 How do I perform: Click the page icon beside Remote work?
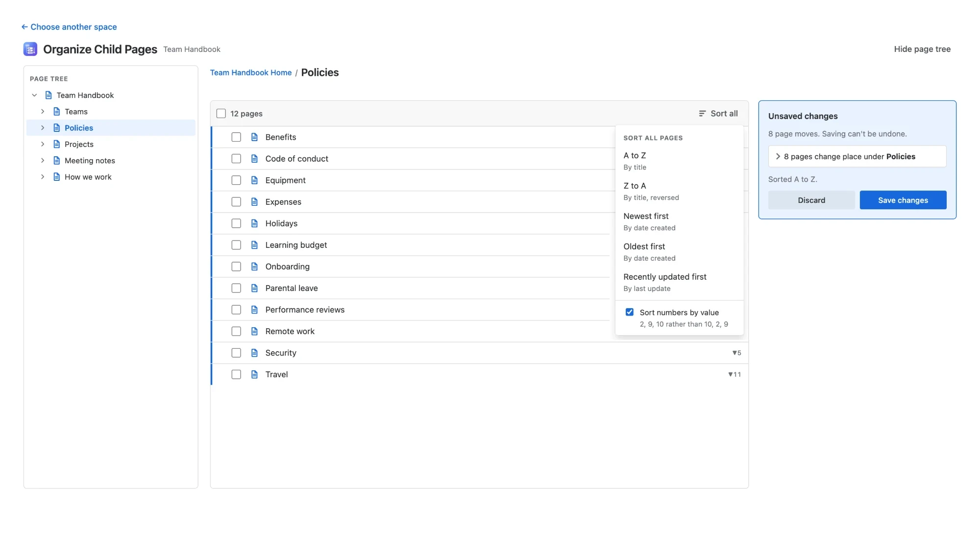pos(254,331)
